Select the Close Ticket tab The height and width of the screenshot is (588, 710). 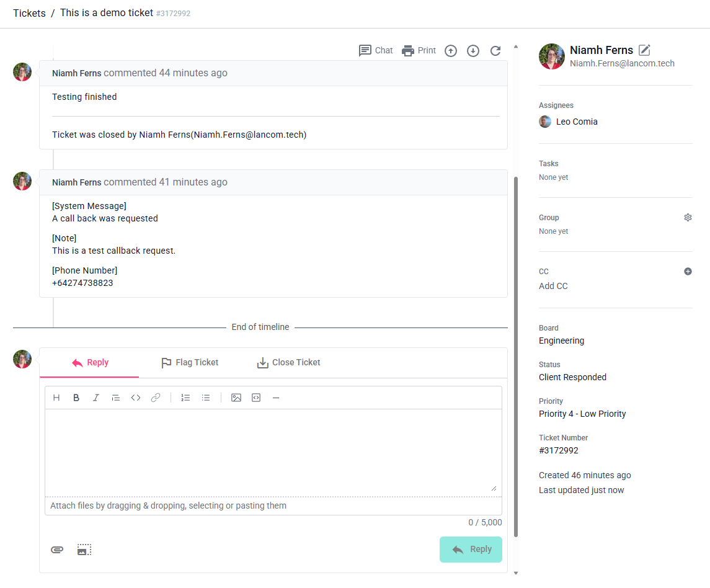[289, 362]
